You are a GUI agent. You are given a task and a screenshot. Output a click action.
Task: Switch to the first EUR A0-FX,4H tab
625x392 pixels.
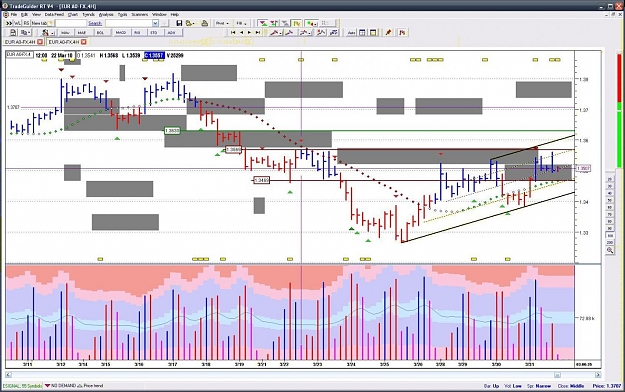click(21, 42)
